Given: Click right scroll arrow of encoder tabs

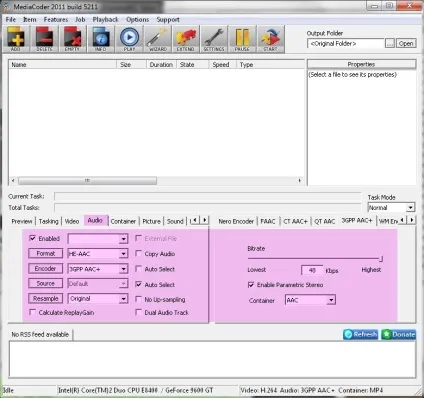Looking at the screenshot, I should 412,220.
